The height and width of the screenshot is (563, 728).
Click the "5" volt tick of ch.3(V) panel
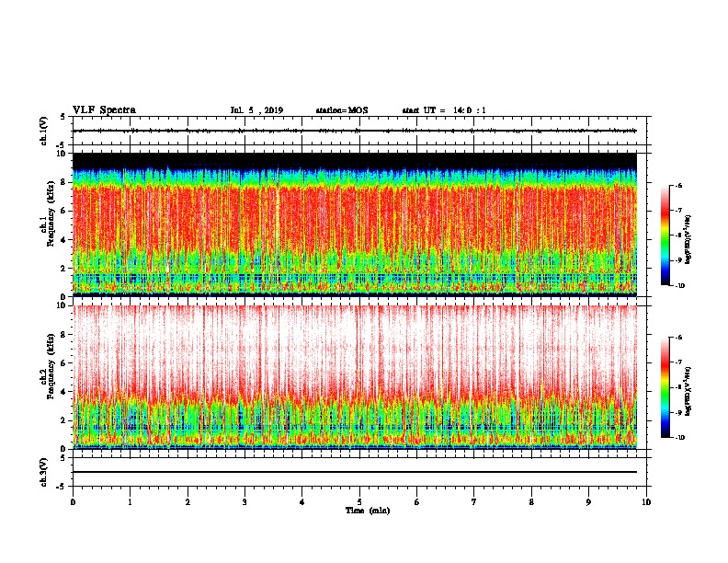pos(63,457)
